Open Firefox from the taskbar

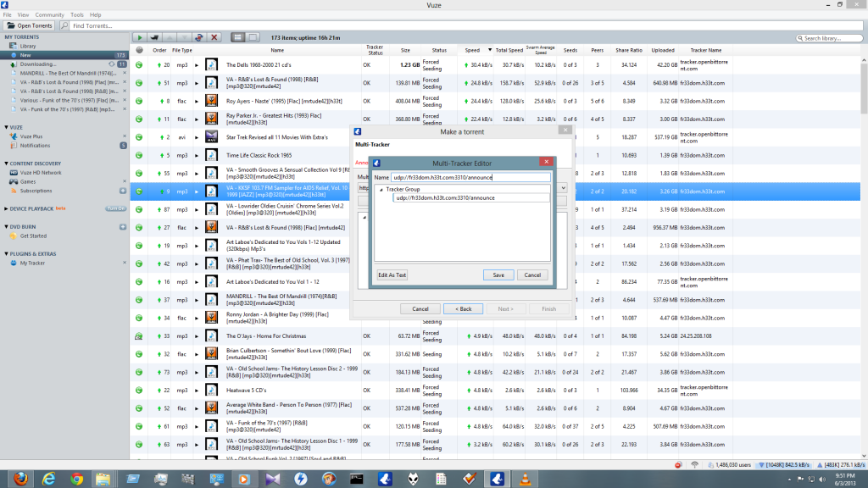[20, 479]
